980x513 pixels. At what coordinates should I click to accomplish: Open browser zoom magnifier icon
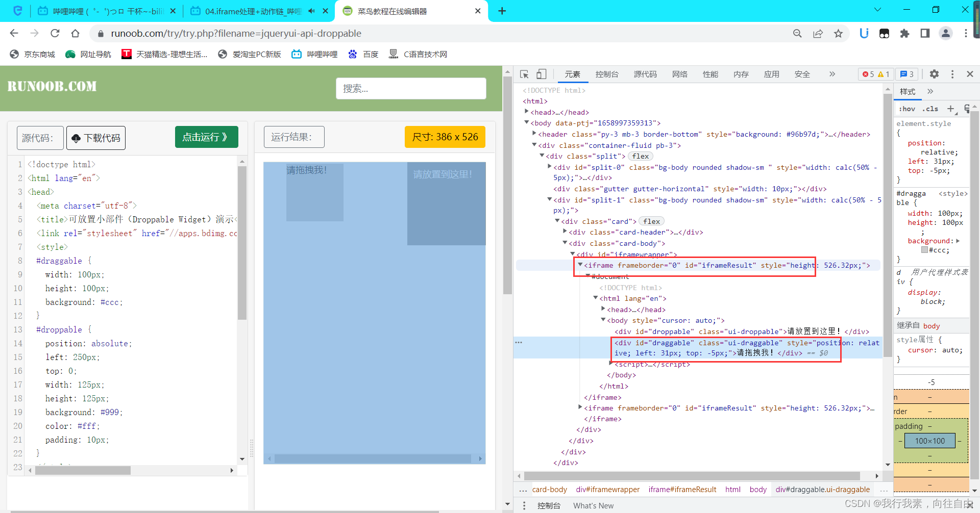tap(797, 33)
